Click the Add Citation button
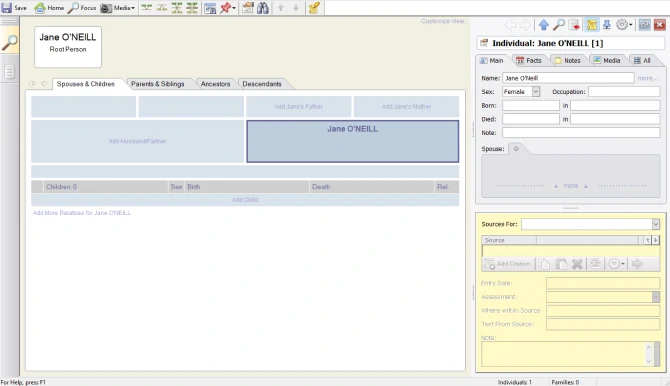Viewport: 670px width, 386px height. 507,264
